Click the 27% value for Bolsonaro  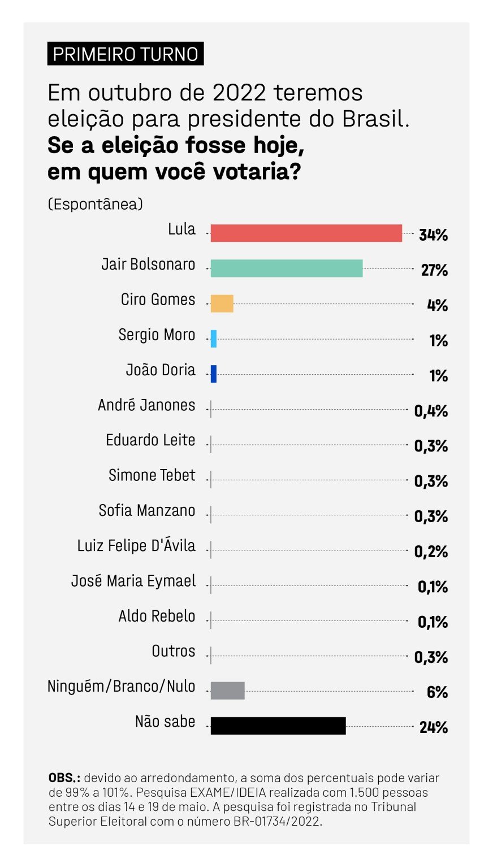[x=434, y=270]
